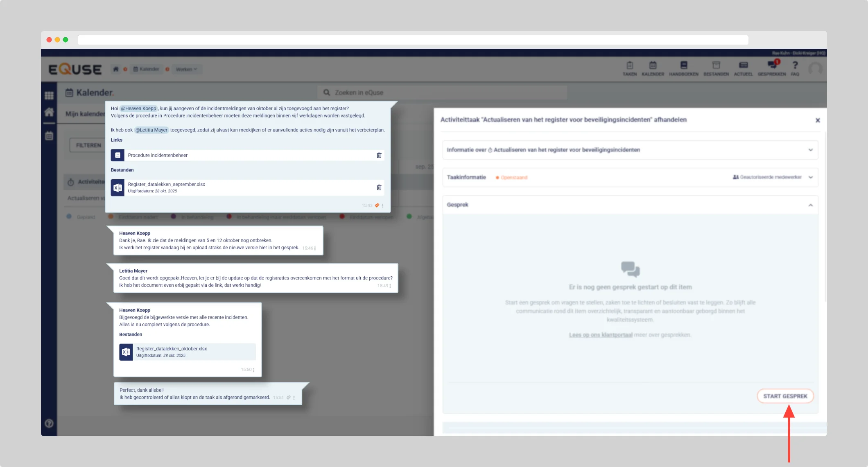Open the Handboeken icon

click(683, 68)
